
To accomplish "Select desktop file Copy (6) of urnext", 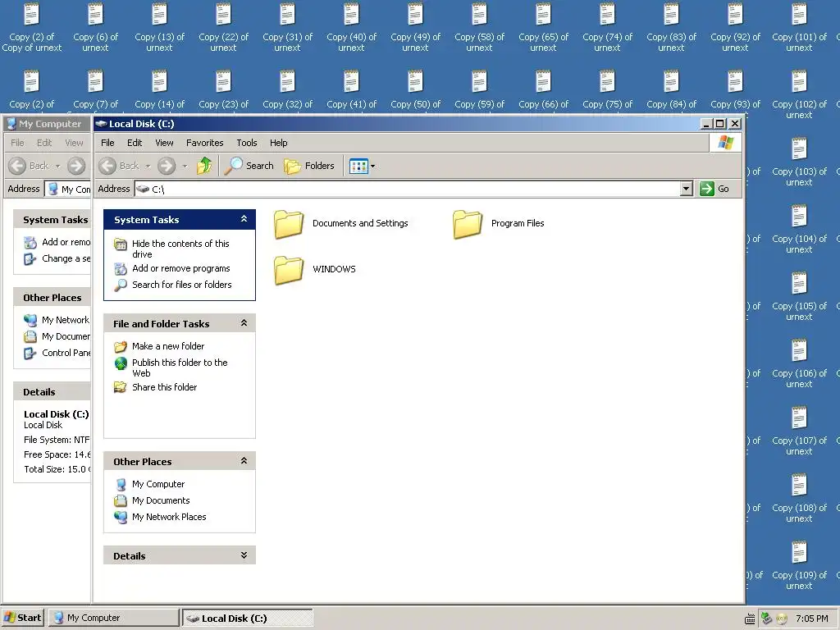I will coord(95,27).
